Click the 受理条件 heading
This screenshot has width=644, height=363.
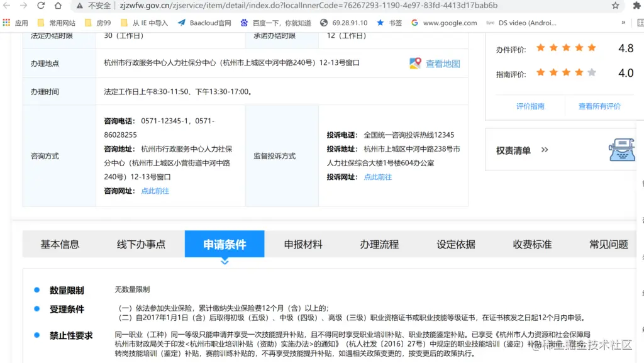67,309
